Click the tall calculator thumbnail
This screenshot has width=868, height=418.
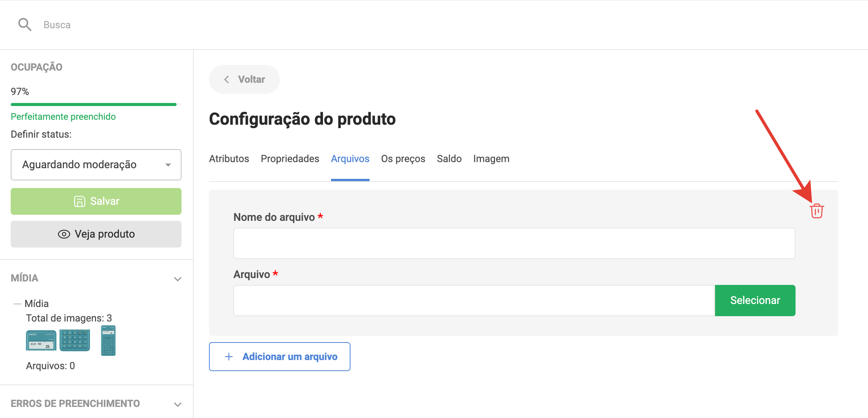(108, 341)
